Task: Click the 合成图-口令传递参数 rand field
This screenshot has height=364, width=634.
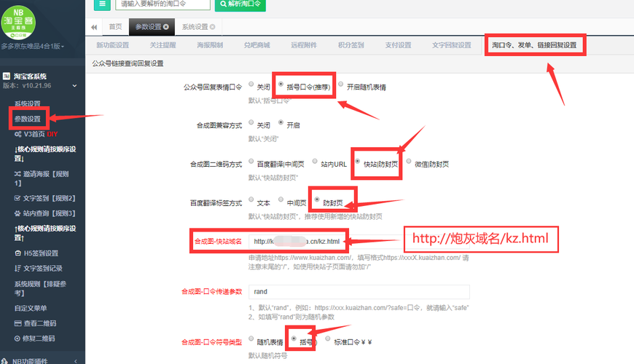Action: click(x=359, y=292)
